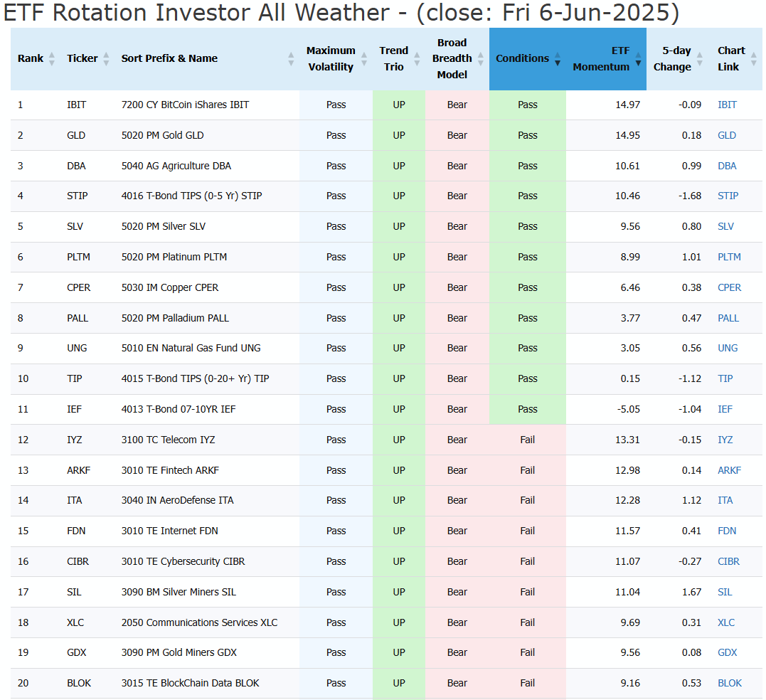Screen dimensions: 766x700
Task: Sort by Chart Link column
Action: [x=735, y=58]
